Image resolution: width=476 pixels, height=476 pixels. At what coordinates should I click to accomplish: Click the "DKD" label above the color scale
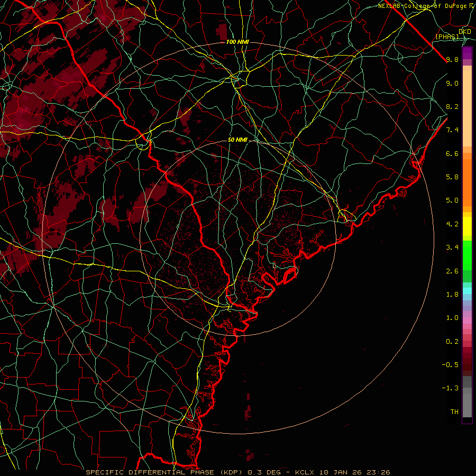click(x=465, y=32)
